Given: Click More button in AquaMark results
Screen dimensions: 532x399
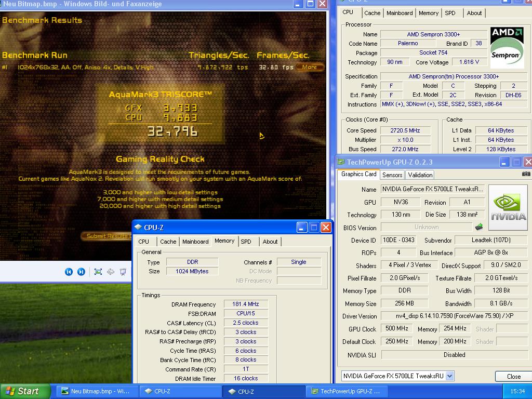Looking at the screenshot, I should point(310,67).
